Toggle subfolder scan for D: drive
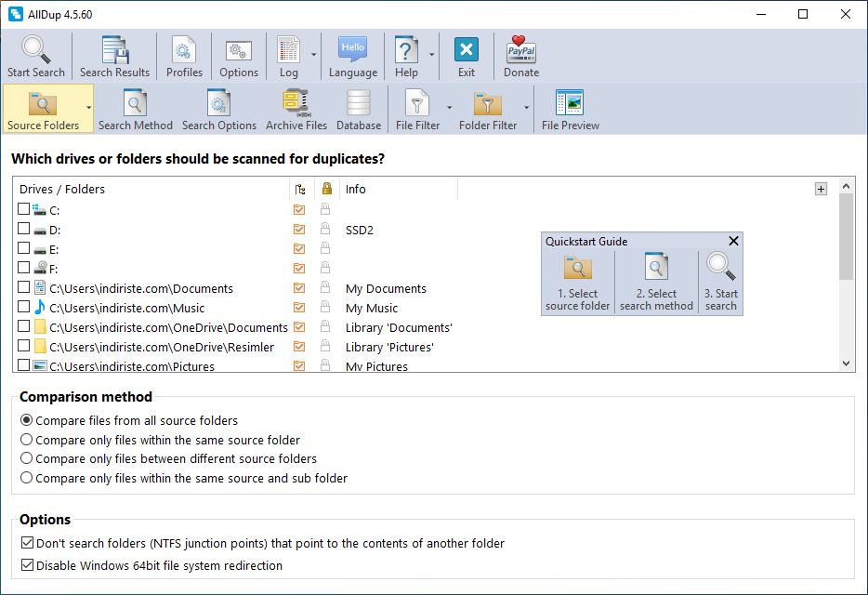 299,229
